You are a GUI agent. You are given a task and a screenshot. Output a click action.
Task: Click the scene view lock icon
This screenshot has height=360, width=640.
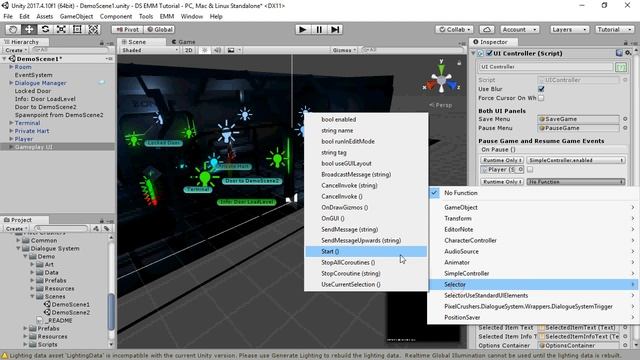pyautogui.click(x=459, y=63)
